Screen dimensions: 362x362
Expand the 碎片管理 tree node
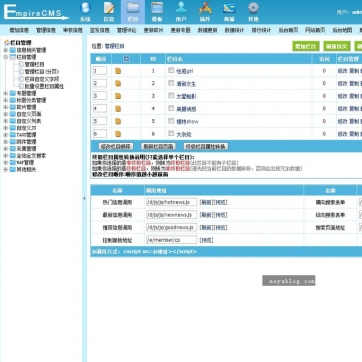point(5,107)
